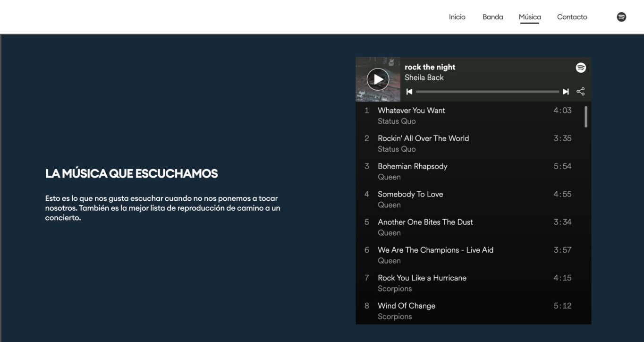Skip to the next track

click(x=566, y=91)
